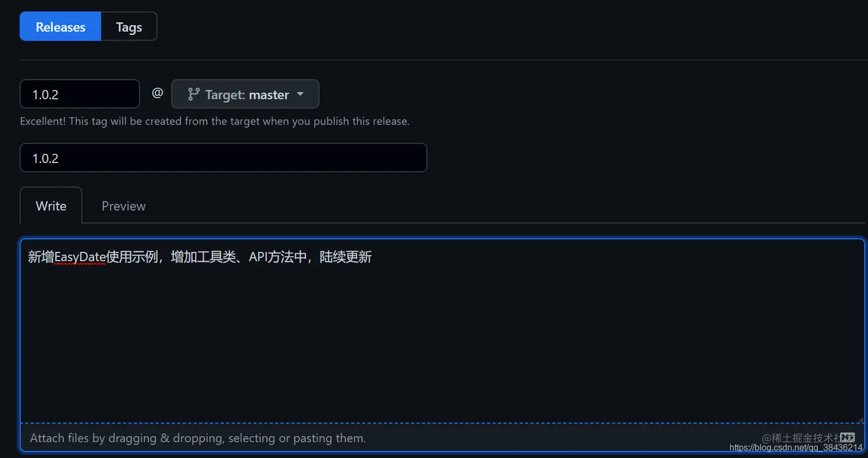Open the Preview tab
The image size is (868, 458).
pyautogui.click(x=123, y=205)
